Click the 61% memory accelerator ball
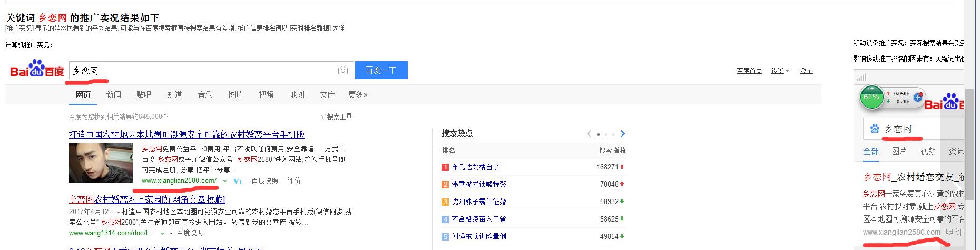This screenshot has width=980, height=250. [871, 97]
